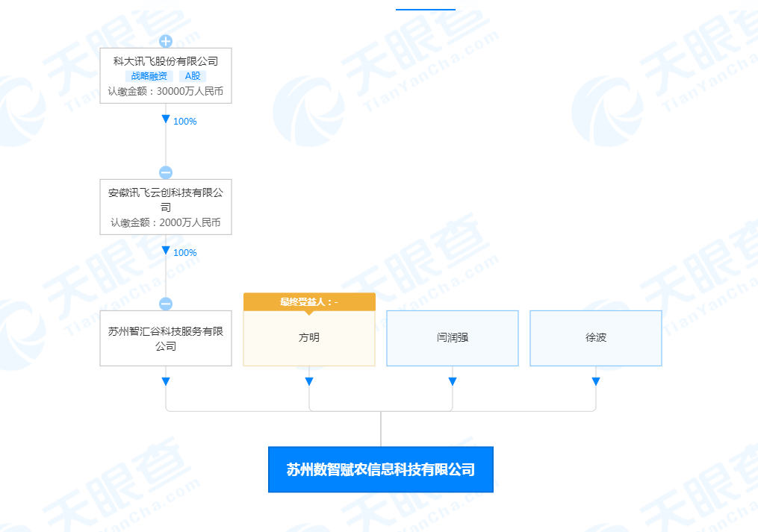The width and height of the screenshot is (758, 532).
Task: Expand shareholders above 科大讯飞股份有限公司 with plus icon
Action: point(166,41)
